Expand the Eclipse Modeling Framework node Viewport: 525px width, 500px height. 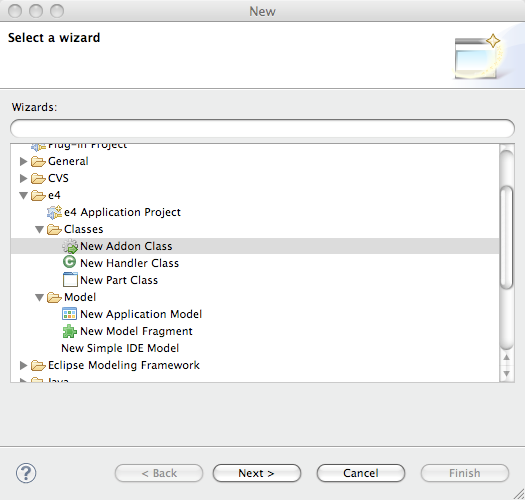[23, 365]
